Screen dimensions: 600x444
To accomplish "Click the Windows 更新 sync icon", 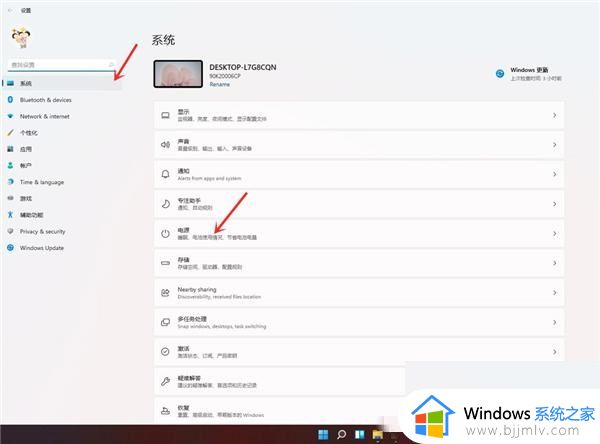I will [x=500, y=73].
